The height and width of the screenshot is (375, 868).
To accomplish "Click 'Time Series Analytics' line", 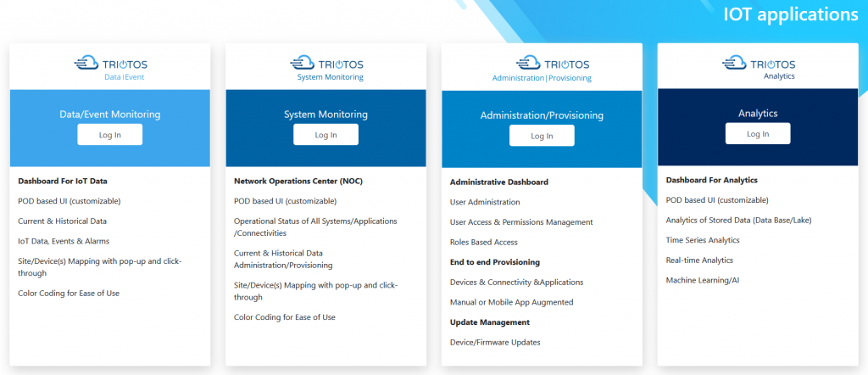I will click(703, 240).
